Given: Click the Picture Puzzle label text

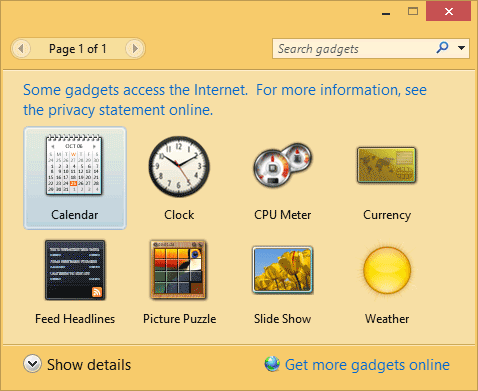Looking at the screenshot, I should pyautogui.click(x=180, y=319).
